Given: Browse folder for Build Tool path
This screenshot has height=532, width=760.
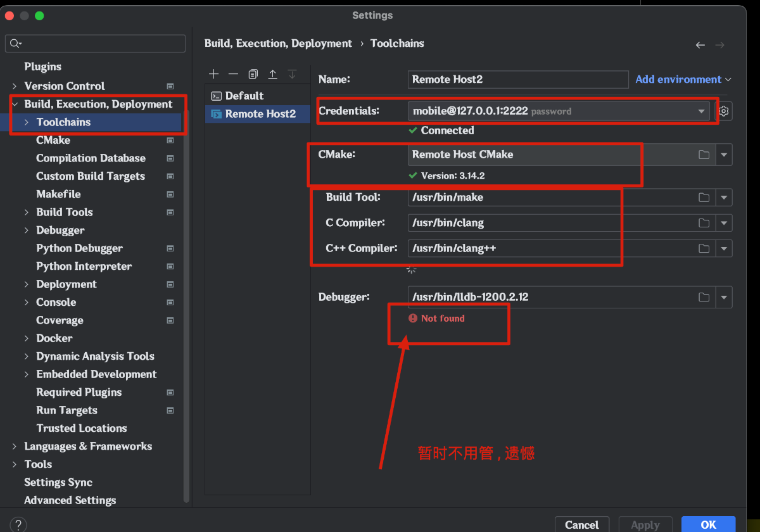Looking at the screenshot, I should tap(704, 198).
